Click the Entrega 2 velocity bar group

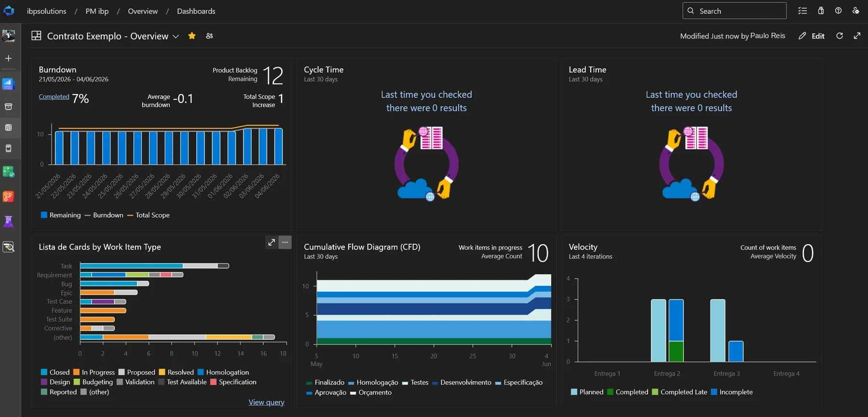coord(667,331)
